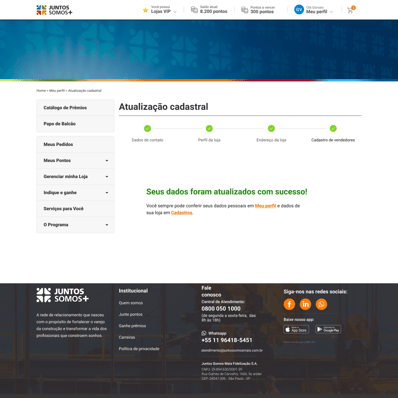This screenshot has height=398, width=398.
Task: Click the user avatar circle in header
Action: (x=299, y=10)
